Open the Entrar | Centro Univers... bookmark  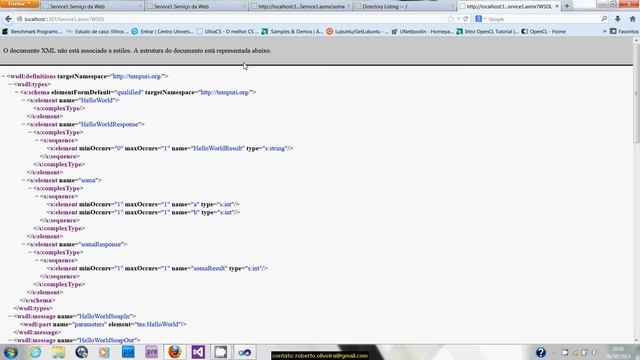point(162,31)
